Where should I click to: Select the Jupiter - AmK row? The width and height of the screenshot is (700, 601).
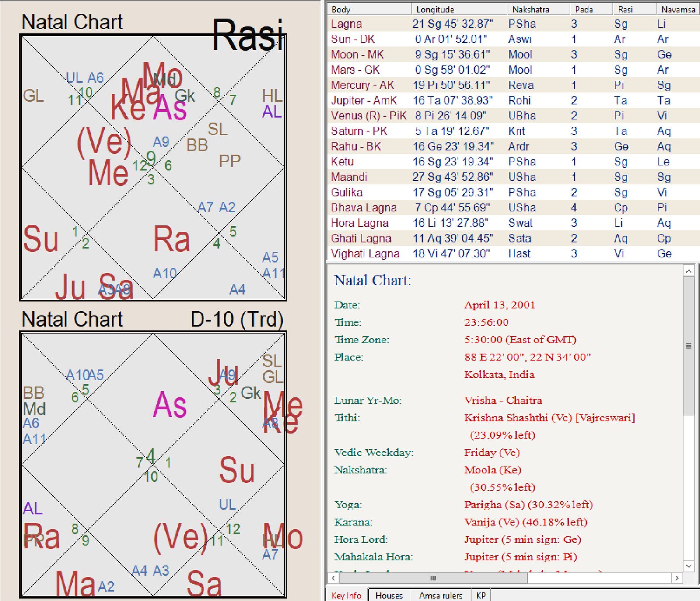click(364, 101)
